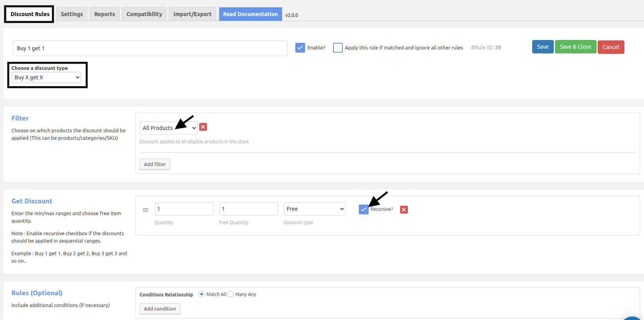
Task: Delete the discount range row with red X
Action: click(404, 210)
